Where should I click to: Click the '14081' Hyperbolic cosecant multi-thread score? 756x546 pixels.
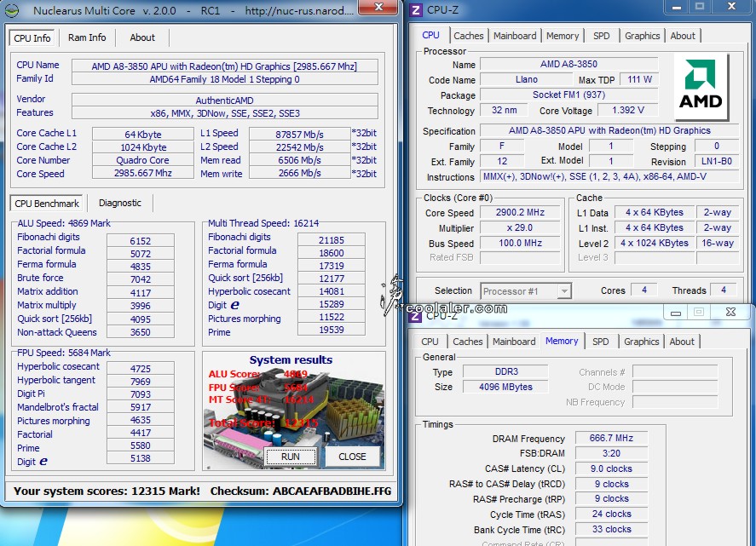pos(332,291)
